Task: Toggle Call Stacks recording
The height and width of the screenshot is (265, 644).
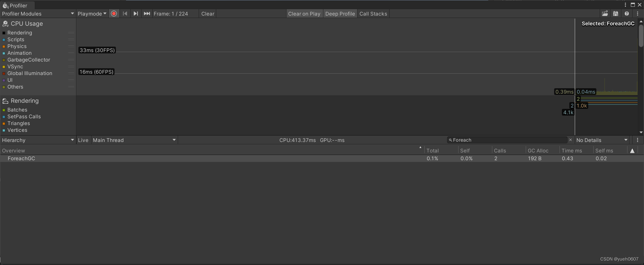Action: point(373,14)
